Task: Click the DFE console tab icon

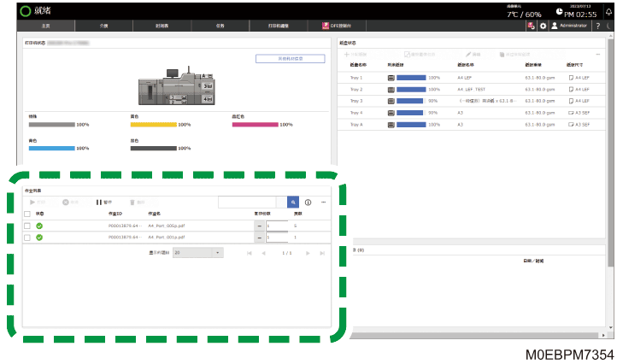Action: coord(326,26)
